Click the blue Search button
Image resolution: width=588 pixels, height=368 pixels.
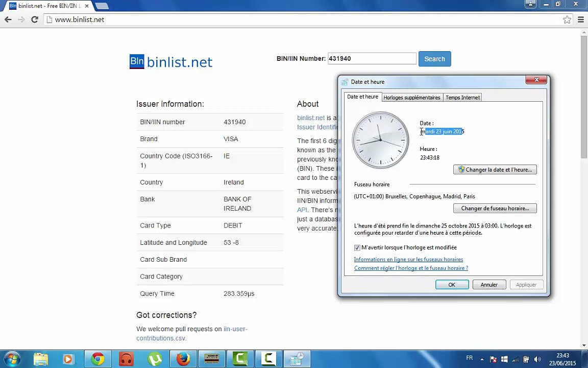click(435, 59)
